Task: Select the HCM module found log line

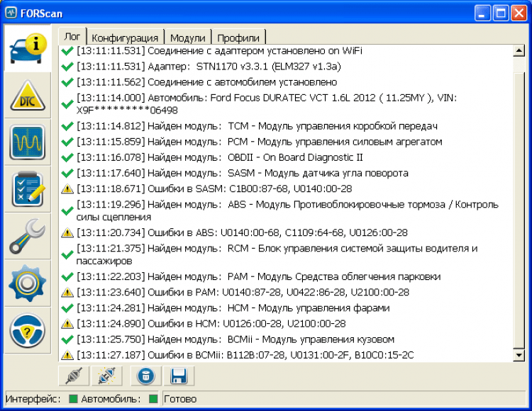Action: click(233, 308)
